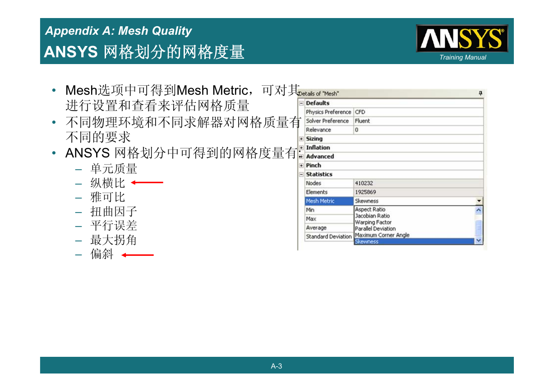The height and width of the screenshot is (392, 554).
Task: Click the Appendix A: Mesh Quality heading
Action: click(119, 31)
